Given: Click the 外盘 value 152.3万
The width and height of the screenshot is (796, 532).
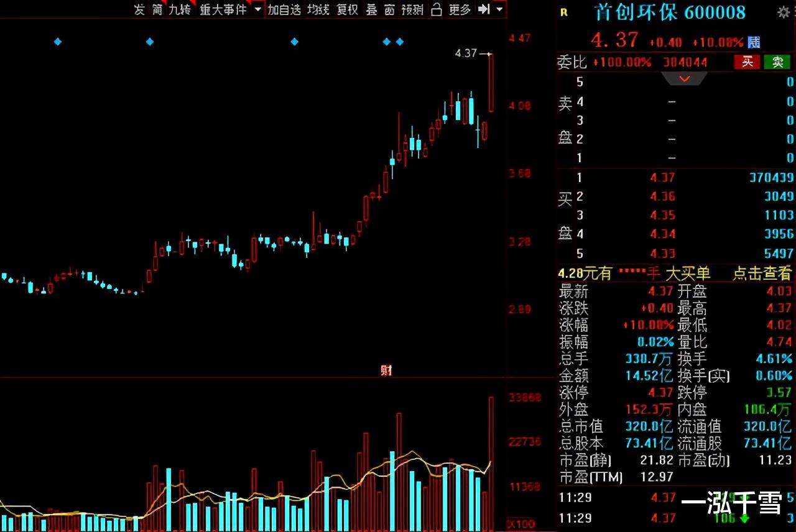Looking at the screenshot, I should pyautogui.click(x=650, y=410).
